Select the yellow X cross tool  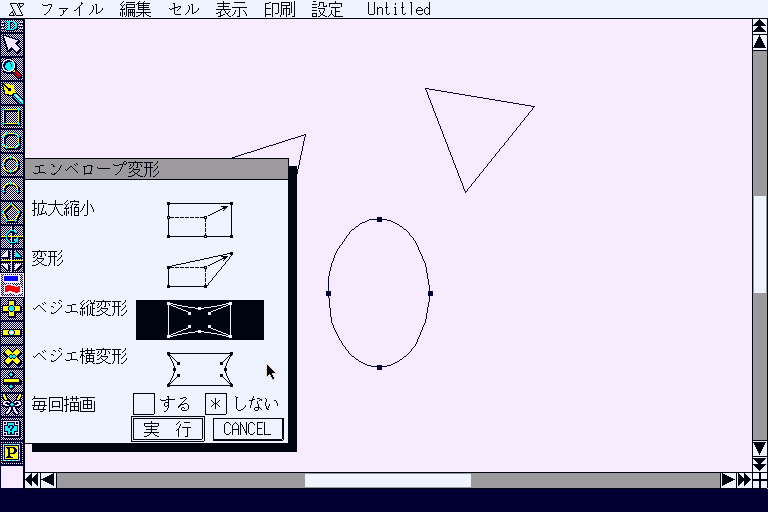(12, 357)
